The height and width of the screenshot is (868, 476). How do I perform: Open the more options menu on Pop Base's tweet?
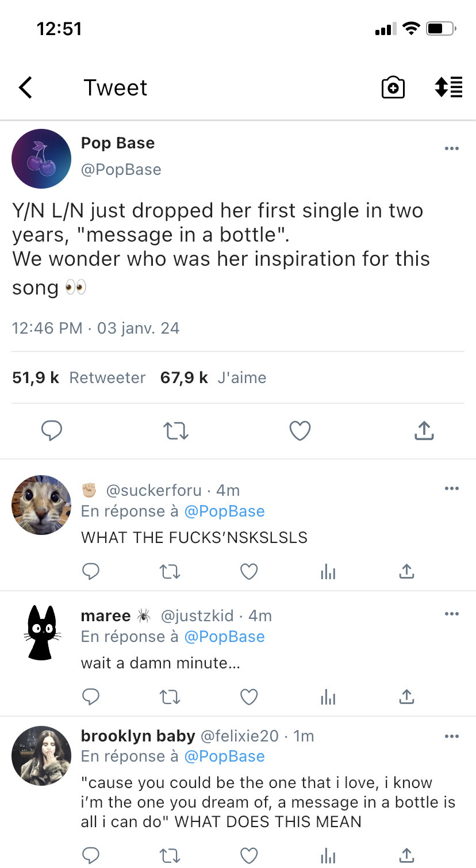click(x=452, y=149)
